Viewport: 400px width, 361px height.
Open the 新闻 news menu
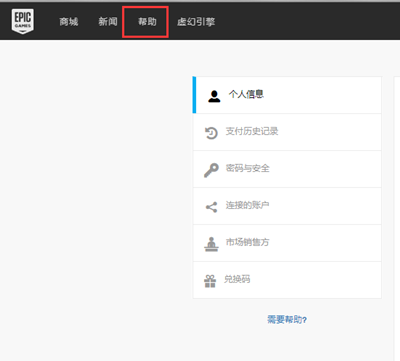click(x=108, y=22)
